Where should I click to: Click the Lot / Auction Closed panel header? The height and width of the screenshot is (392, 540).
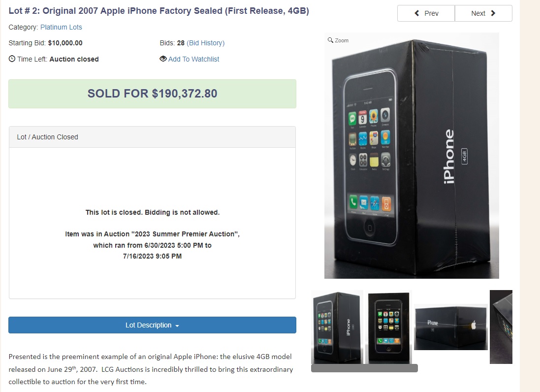(152, 137)
